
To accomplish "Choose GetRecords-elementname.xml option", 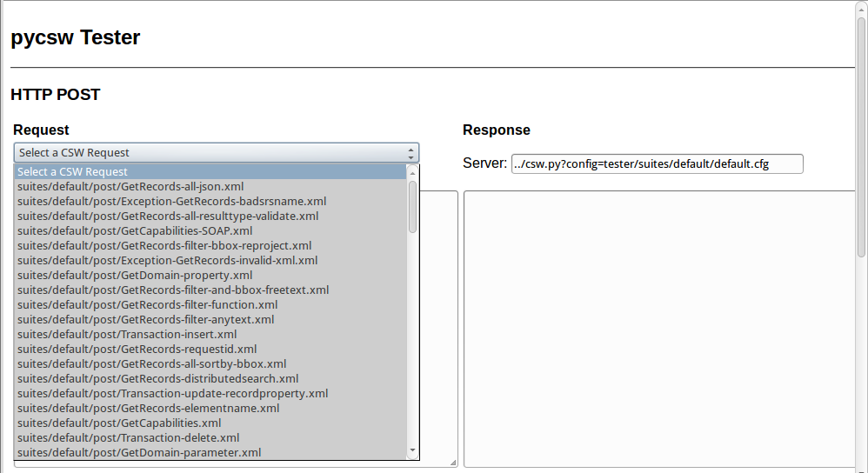I will click(x=210, y=409).
